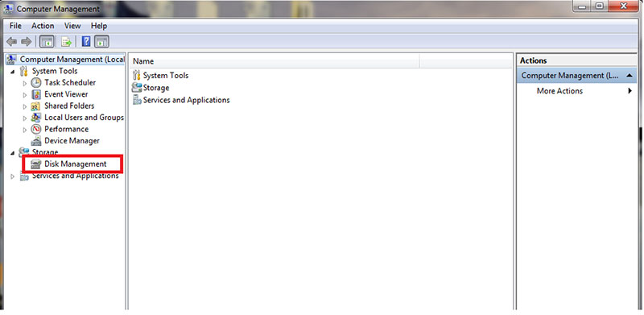Viewport: 644px width, 315px height.
Task: Click the Shared Folders icon in tree
Action: coord(36,106)
